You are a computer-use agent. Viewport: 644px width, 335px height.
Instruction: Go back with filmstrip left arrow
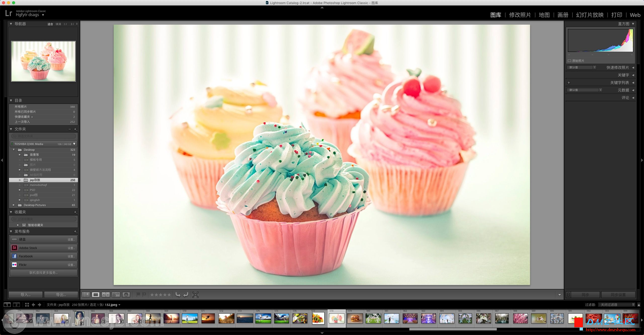[x=33, y=305]
